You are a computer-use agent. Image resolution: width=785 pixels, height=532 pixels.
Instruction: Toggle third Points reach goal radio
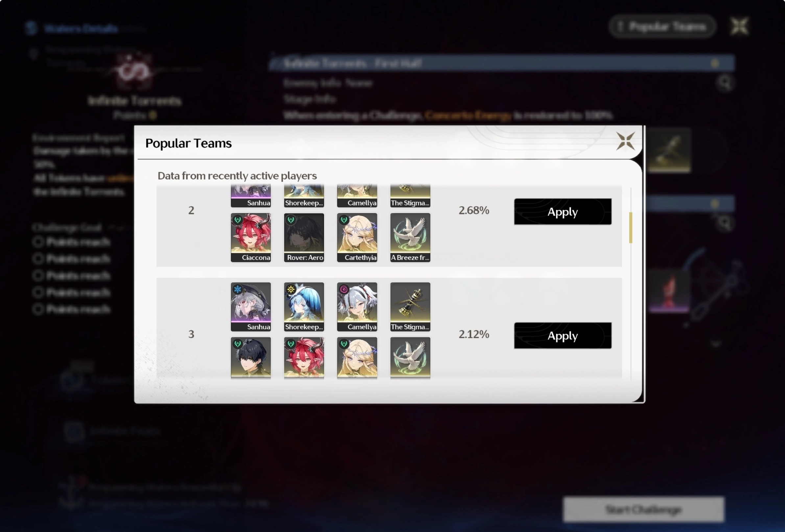pos(38,276)
